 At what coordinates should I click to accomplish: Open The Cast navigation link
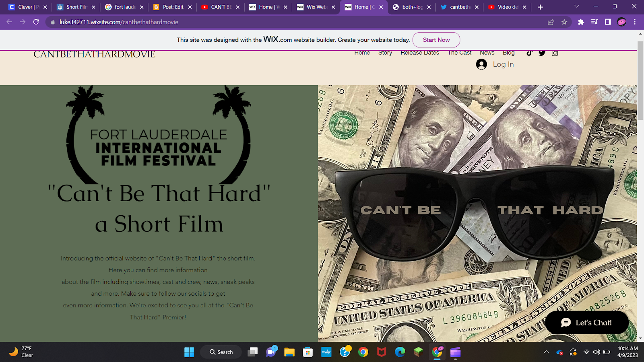tap(460, 53)
